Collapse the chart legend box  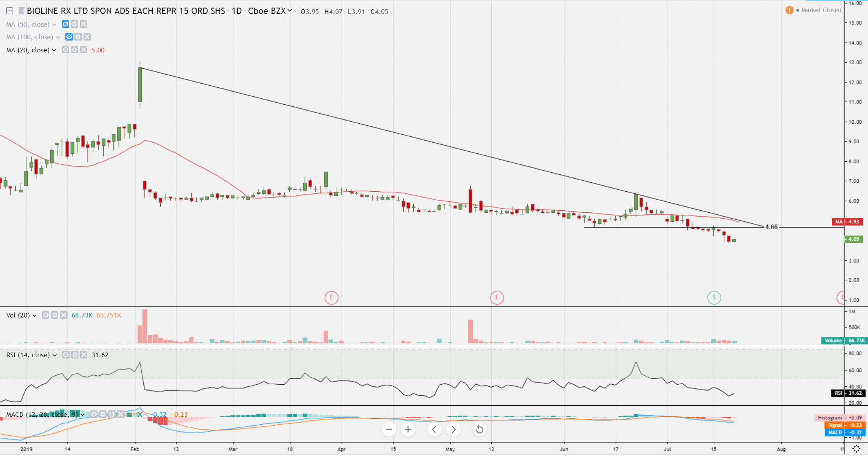point(9,11)
